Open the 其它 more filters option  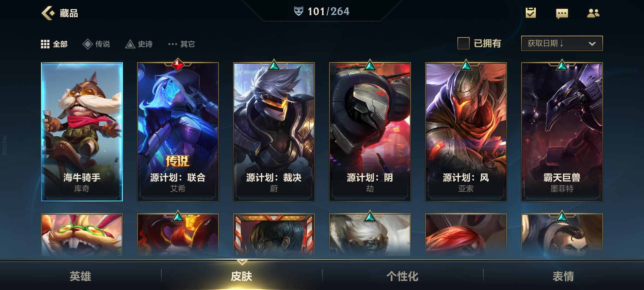pos(181,44)
